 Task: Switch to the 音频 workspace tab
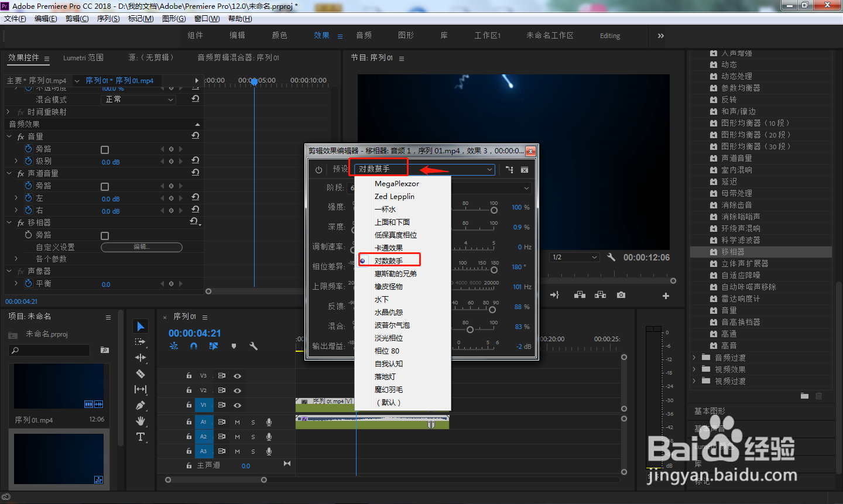(364, 35)
